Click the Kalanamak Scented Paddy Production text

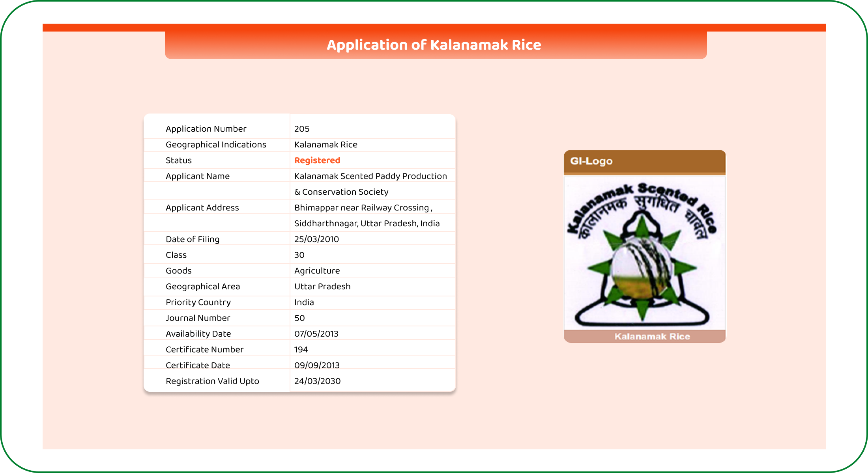tap(370, 176)
